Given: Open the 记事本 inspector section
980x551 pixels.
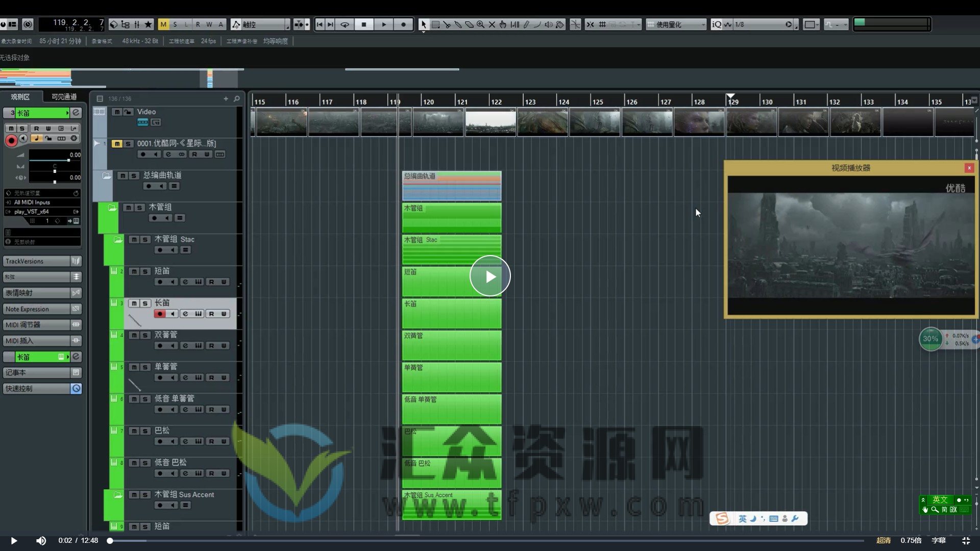Looking at the screenshot, I should click(42, 372).
